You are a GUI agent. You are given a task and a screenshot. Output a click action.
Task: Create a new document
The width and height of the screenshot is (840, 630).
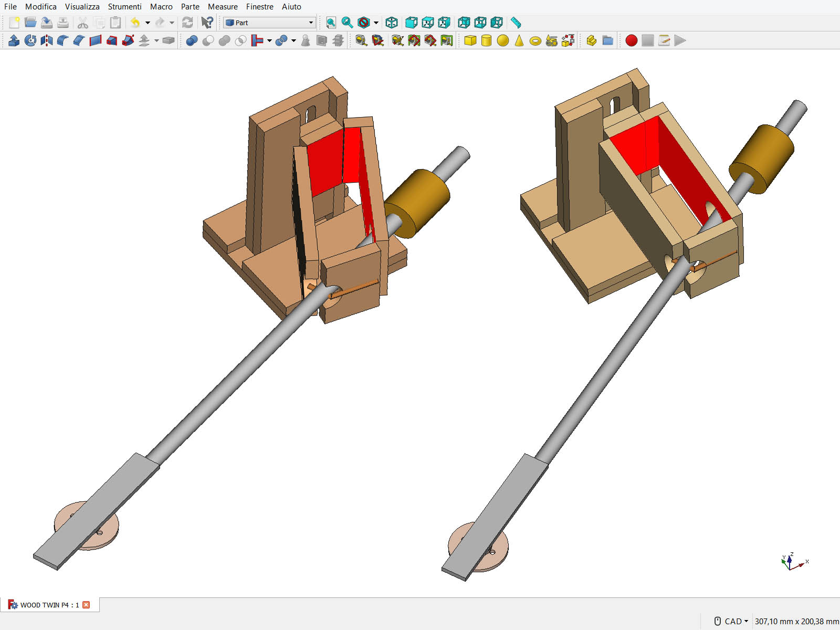[14, 23]
